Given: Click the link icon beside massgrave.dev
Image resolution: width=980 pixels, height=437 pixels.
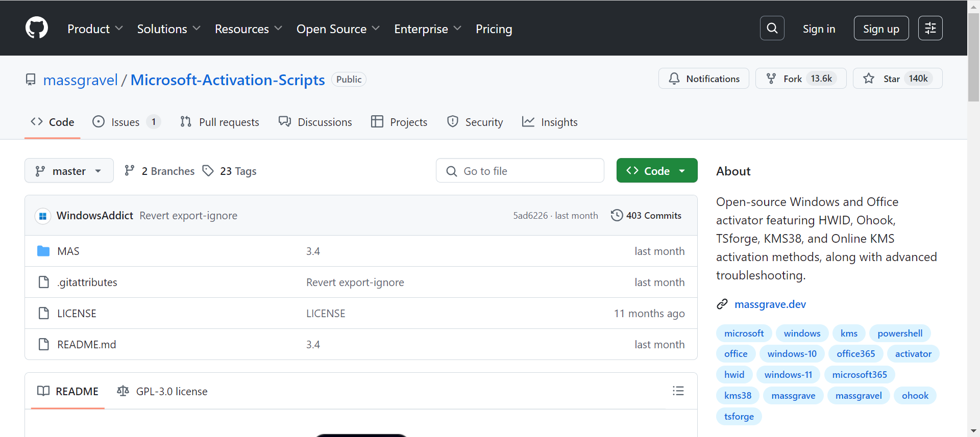Looking at the screenshot, I should [722, 304].
